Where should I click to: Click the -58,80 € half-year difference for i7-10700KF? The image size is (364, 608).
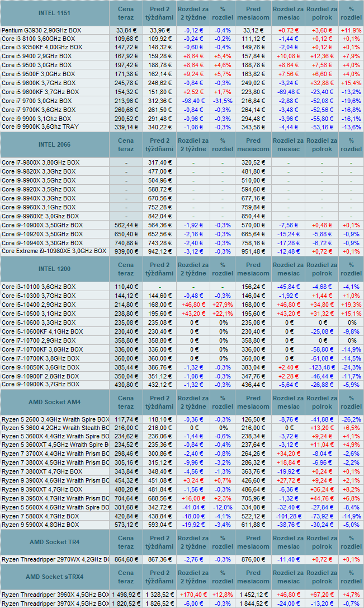(x=322, y=349)
